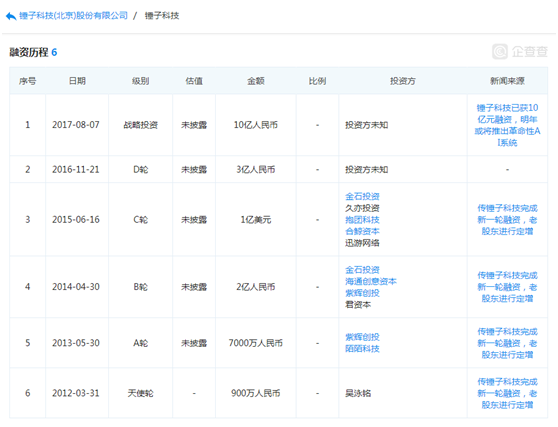
Task: Open investor link 紫辉创投 in B轮 row
Action: [362, 293]
